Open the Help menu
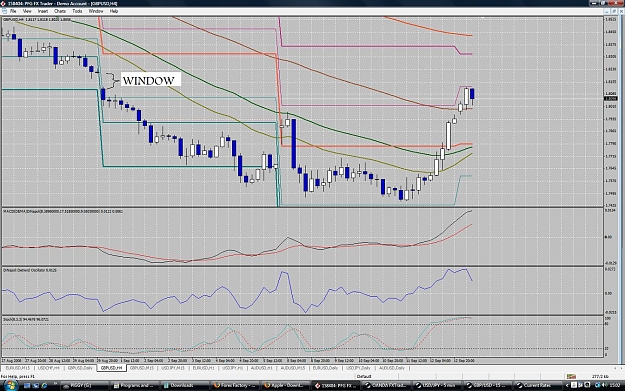This screenshot has width=625, height=391. pyautogui.click(x=114, y=11)
